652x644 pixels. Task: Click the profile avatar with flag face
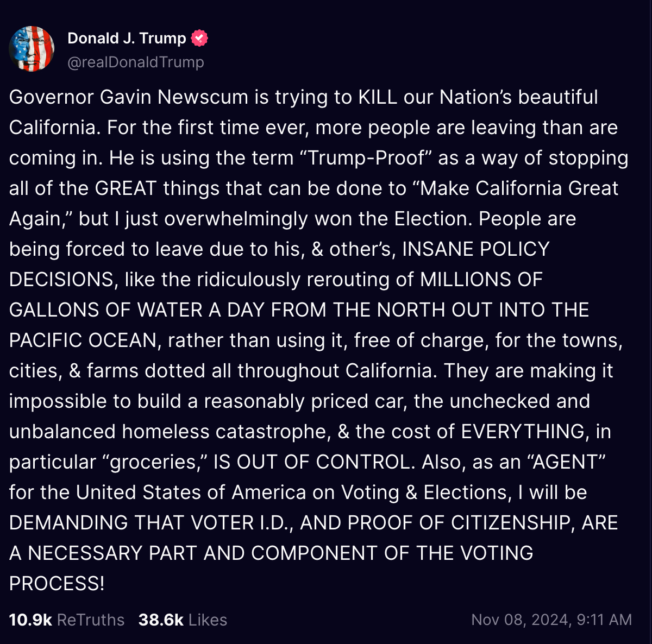32,49
